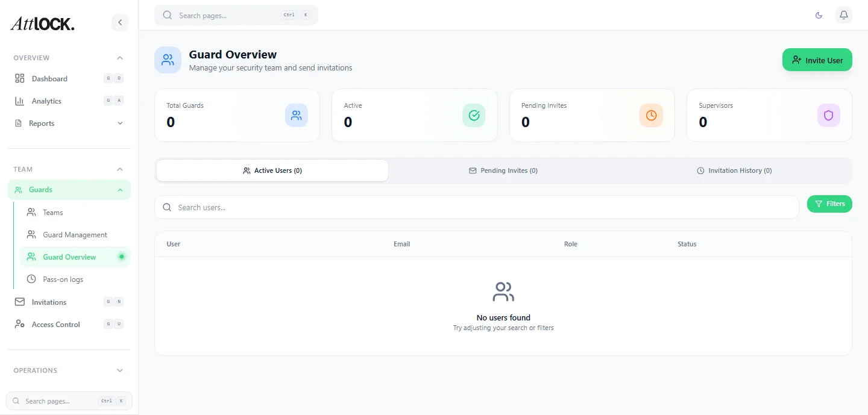Open Pass-on logs in the sidebar
This screenshot has height=415, width=868.
pyautogui.click(x=63, y=279)
